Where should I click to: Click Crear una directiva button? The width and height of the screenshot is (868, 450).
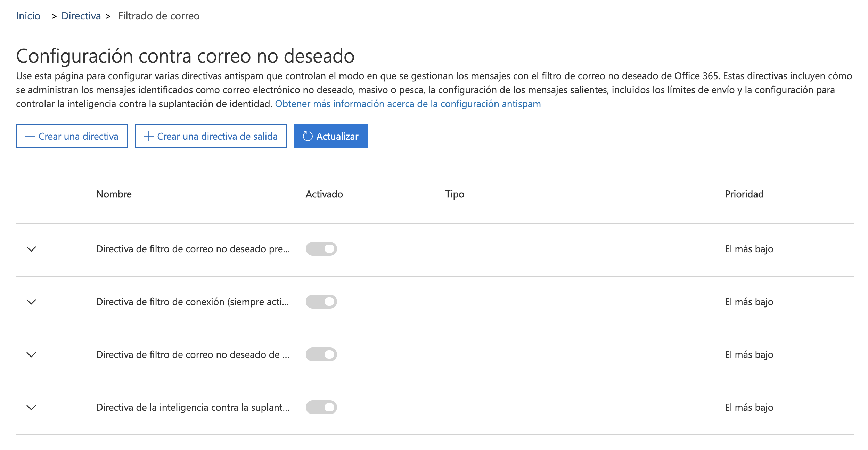(x=72, y=136)
